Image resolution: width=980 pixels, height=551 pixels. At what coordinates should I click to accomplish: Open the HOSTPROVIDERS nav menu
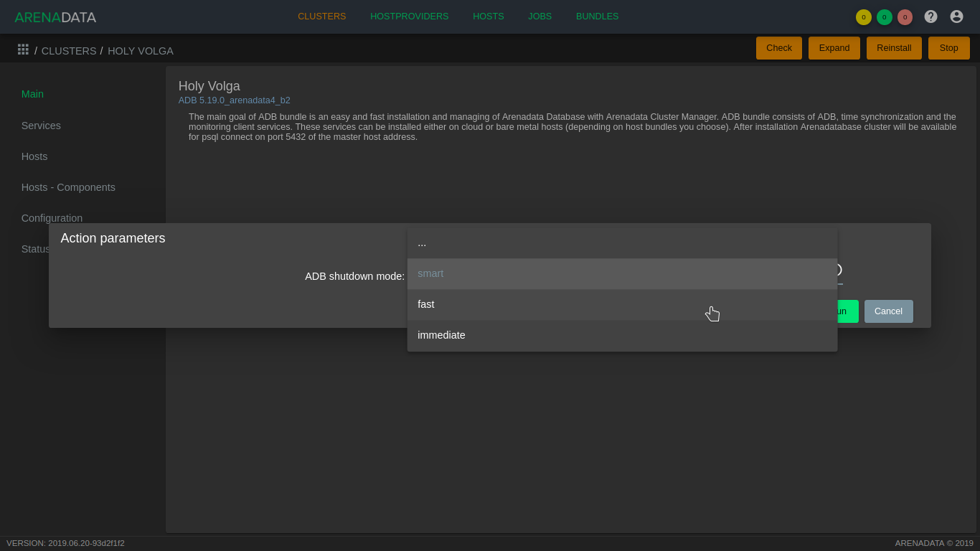point(409,17)
